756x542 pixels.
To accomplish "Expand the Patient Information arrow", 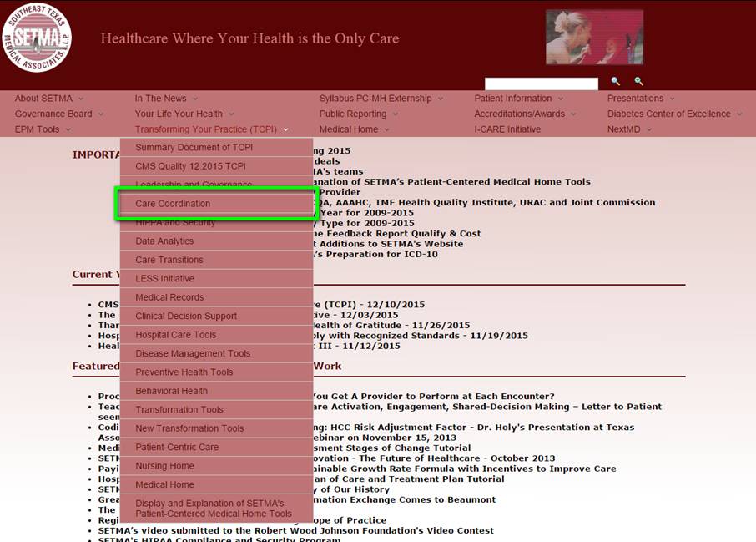I will [x=561, y=99].
